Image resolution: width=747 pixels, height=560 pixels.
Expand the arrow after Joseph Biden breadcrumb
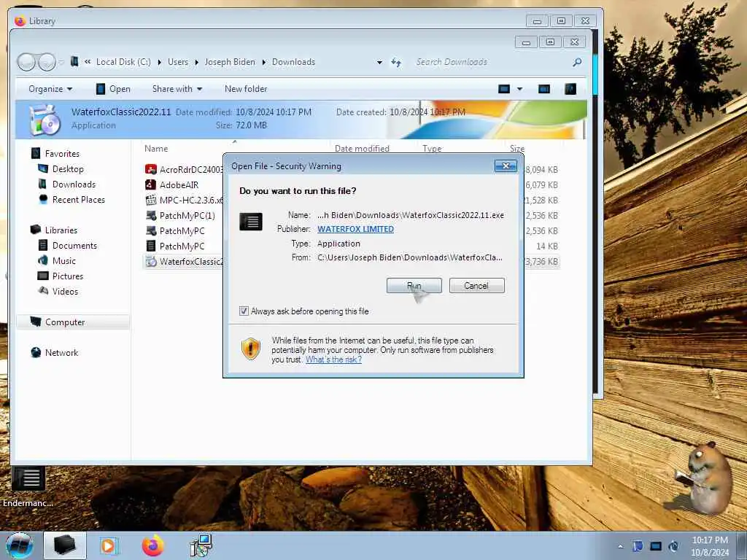264,63
